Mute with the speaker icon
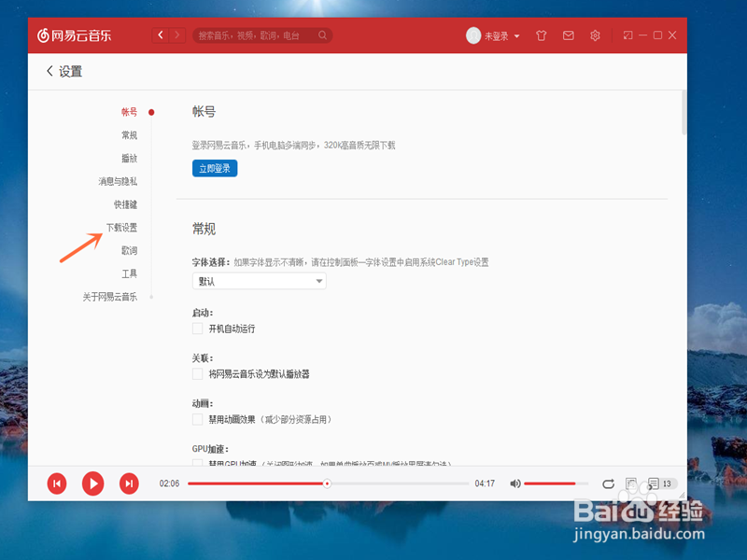This screenshot has height=560, width=747. [x=515, y=483]
